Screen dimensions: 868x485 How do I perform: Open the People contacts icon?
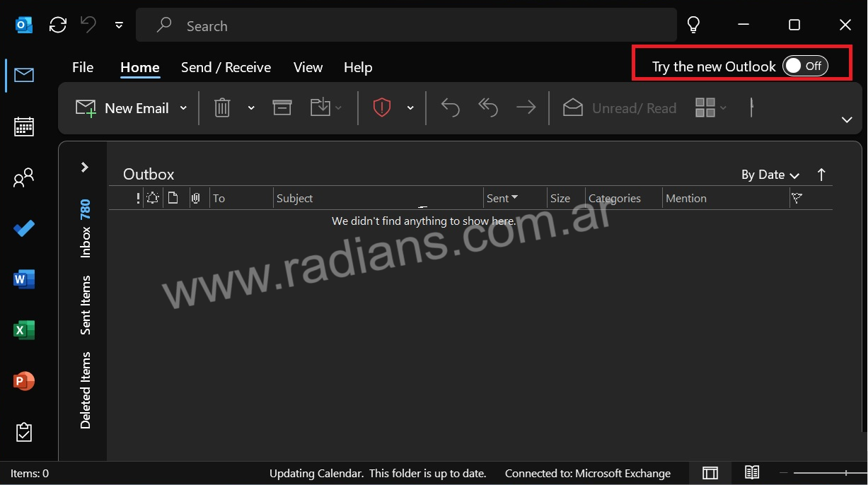tap(24, 177)
